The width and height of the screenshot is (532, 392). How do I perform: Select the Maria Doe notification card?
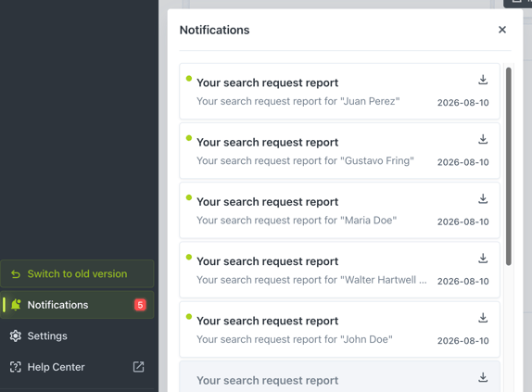339,210
